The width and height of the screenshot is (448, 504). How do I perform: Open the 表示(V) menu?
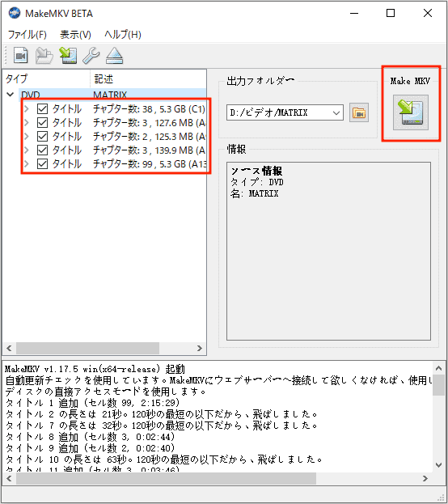point(75,35)
